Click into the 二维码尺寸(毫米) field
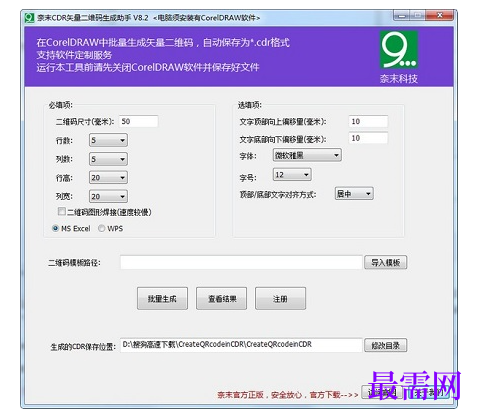Viewport: 480px width, 417px height. [138, 121]
